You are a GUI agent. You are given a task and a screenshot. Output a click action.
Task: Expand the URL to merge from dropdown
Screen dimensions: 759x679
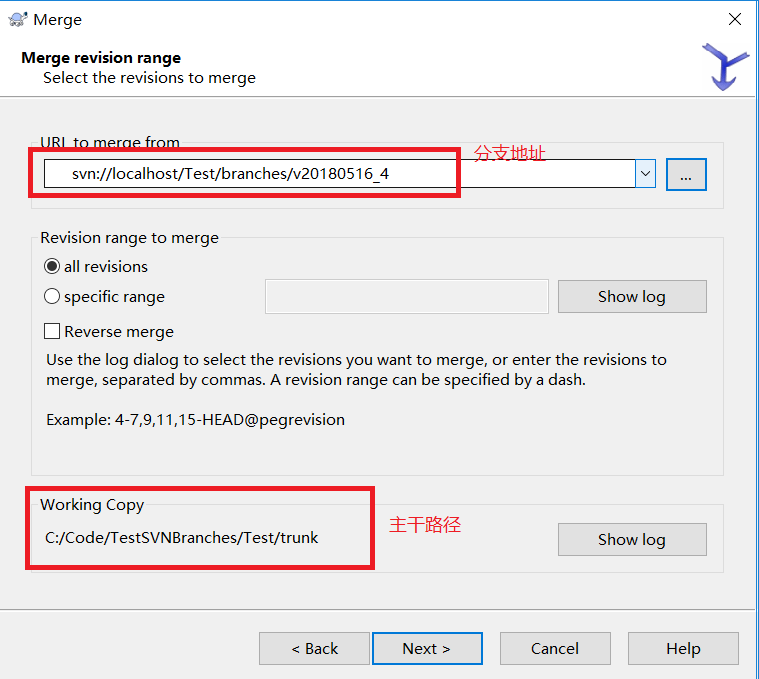pyautogui.click(x=645, y=174)
